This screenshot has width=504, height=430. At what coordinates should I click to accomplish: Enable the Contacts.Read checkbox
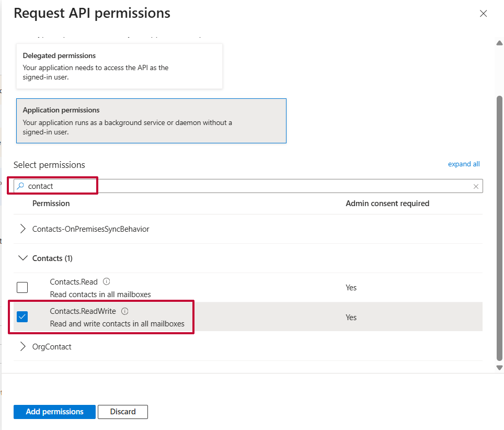(x=22, y=287)
